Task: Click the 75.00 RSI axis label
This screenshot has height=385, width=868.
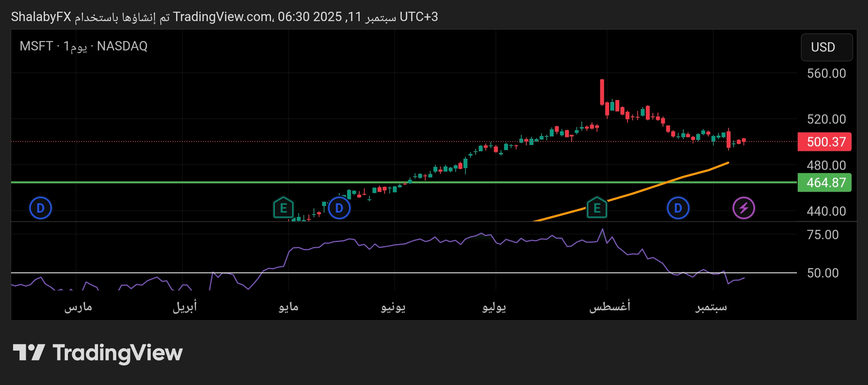Action: point(823,235)
